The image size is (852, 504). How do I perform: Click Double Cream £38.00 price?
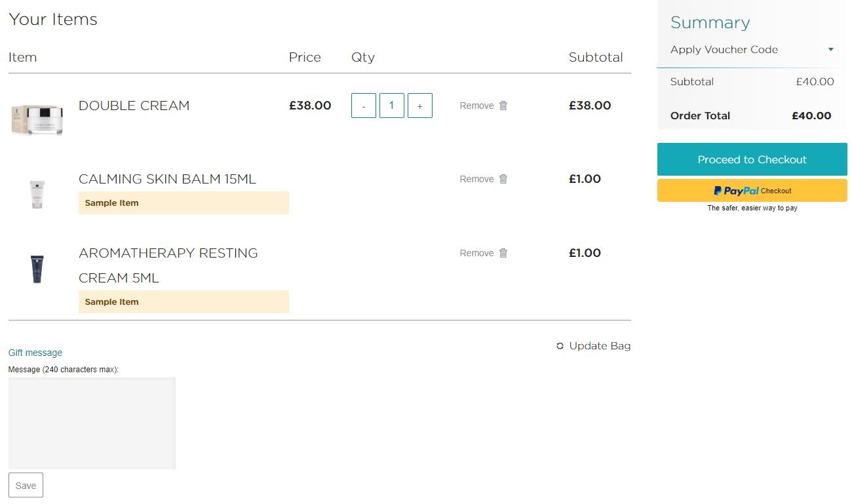point(310,106)
